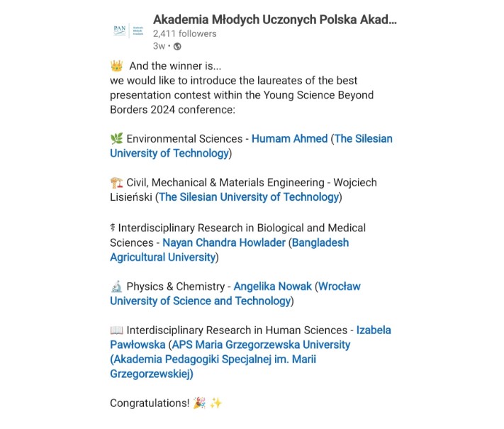Click the medical staff symbol by Interdisciplinary Research

[113, 228]
